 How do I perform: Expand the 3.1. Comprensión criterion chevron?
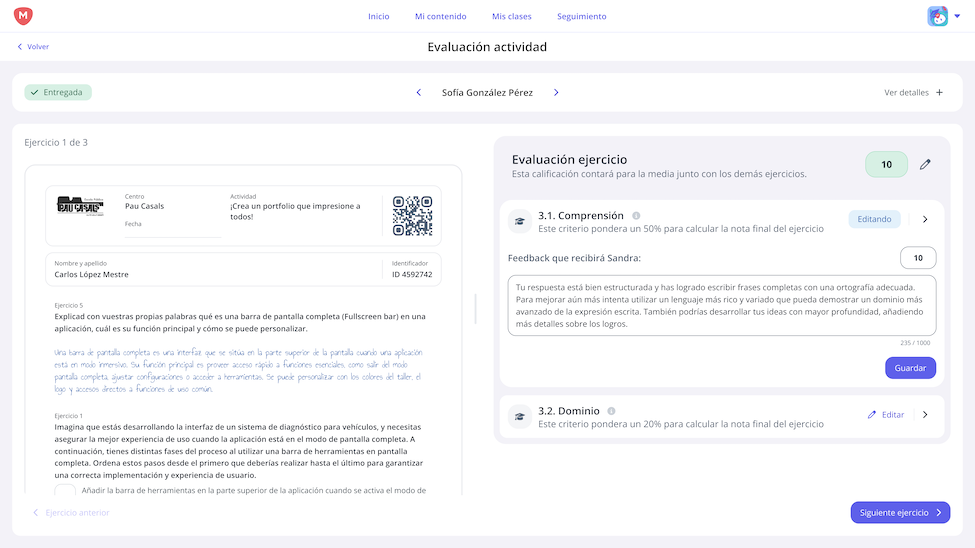click(x=925, y=220)
